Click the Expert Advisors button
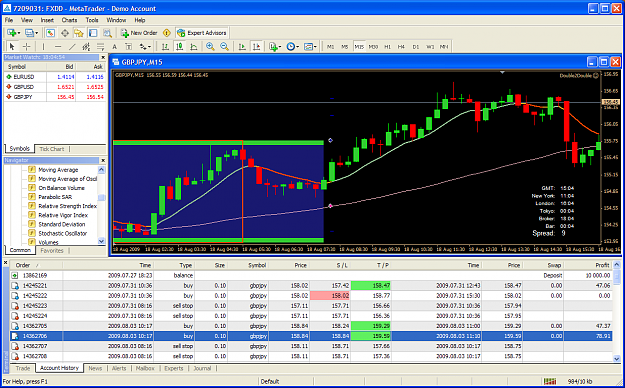Image resolution: width=625 pixels, height=388 pixels. point(202,33)
